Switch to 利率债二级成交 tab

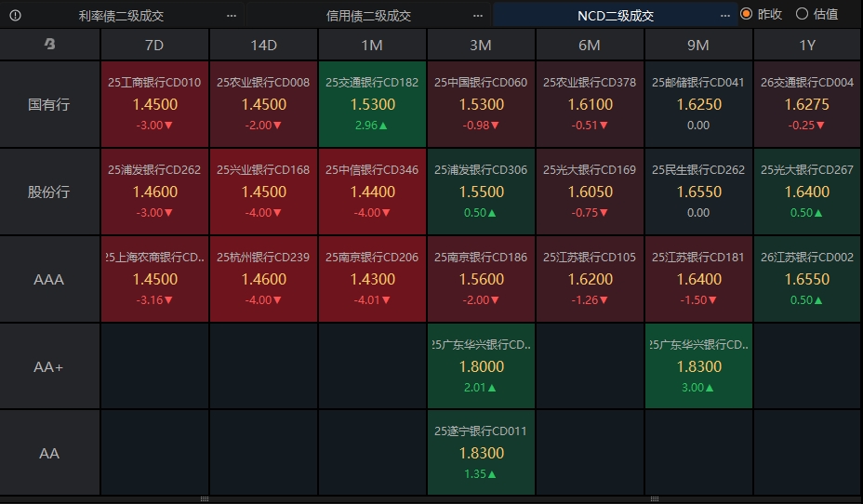(x=121, y=15)
